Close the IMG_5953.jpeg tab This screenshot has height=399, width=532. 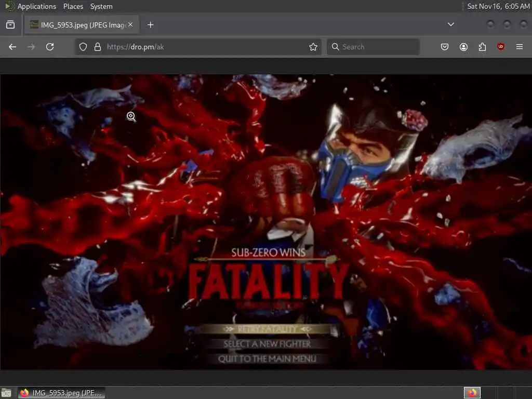(130, 24)
